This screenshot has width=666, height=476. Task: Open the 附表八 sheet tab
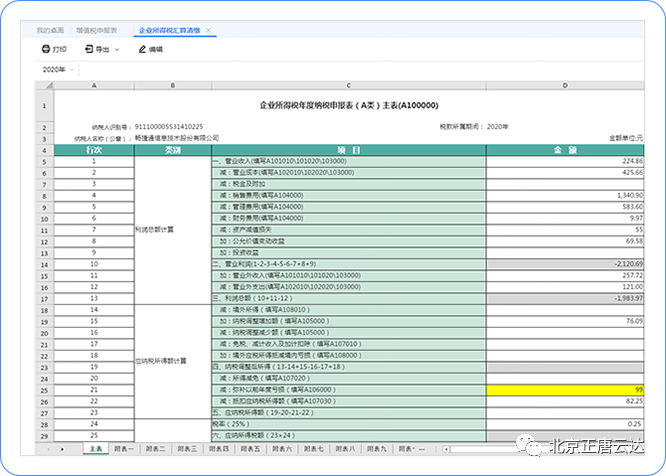pyautogui.click(x=345, y=449)
